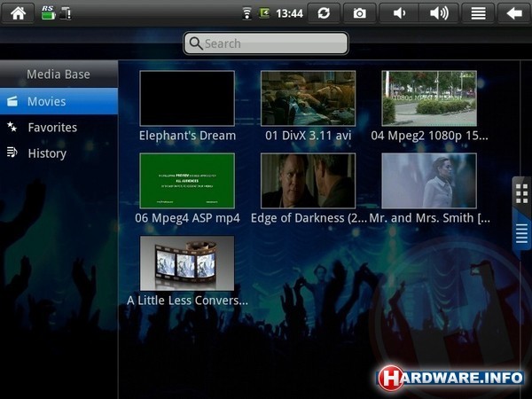Focus the Search input field
This screenshot has width=532, height=399.
coord(266,43)
